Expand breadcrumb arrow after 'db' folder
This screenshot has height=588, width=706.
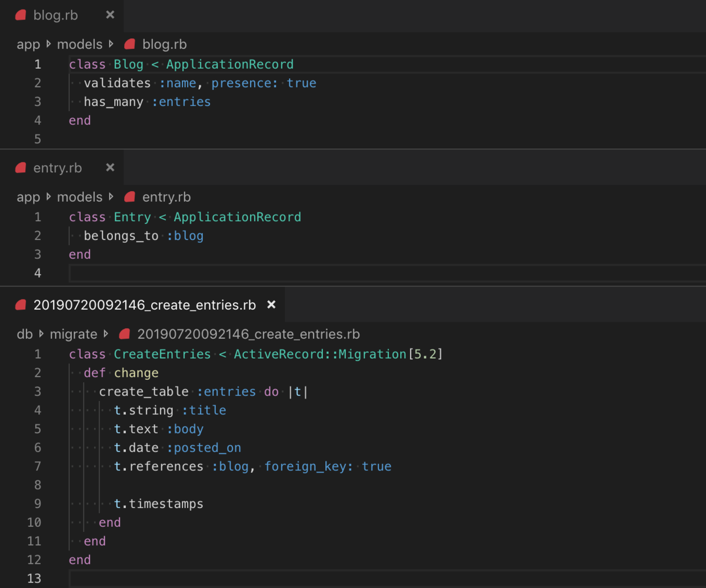pos(41,334)
